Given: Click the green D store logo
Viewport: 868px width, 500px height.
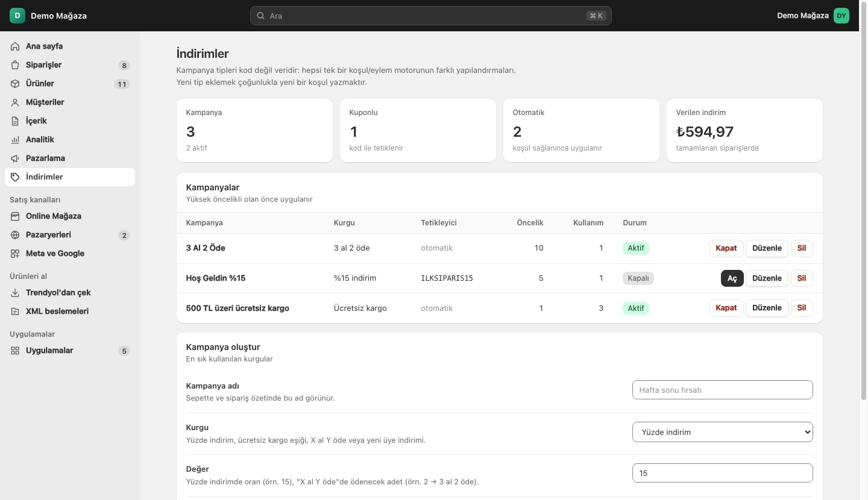Looking at the screenshot, I should [x=17, y=16].
